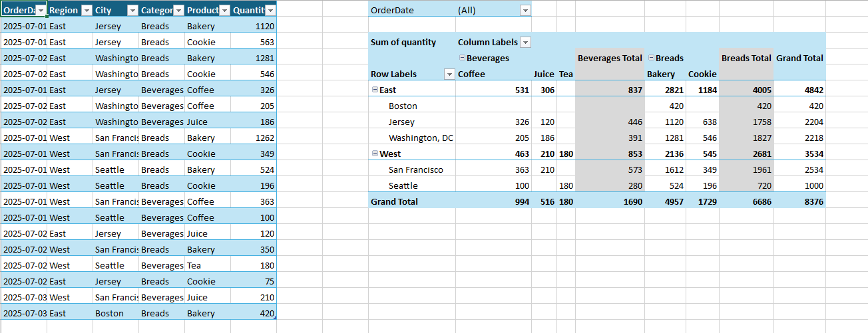Collapse the West region group
Viewport: 868px width, 333px height.
(x=375, y=154)
